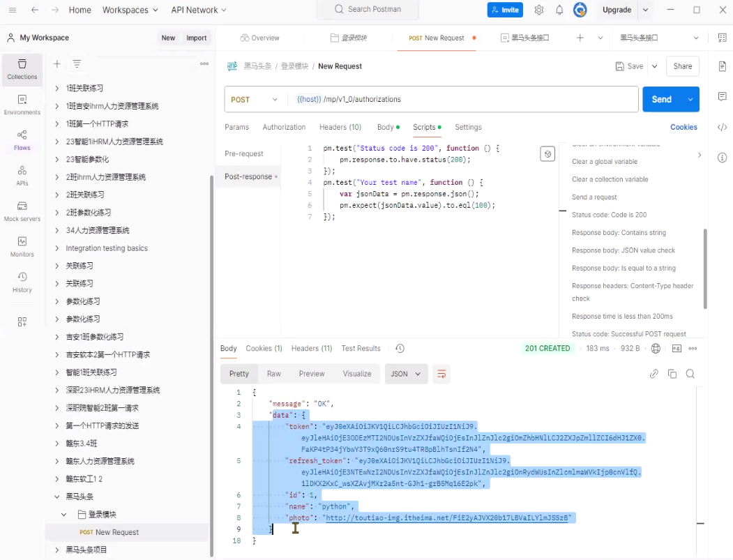Click the network globe icon in response bar
This screenshot has width=733, height=560.
click(x=656, y=348)
